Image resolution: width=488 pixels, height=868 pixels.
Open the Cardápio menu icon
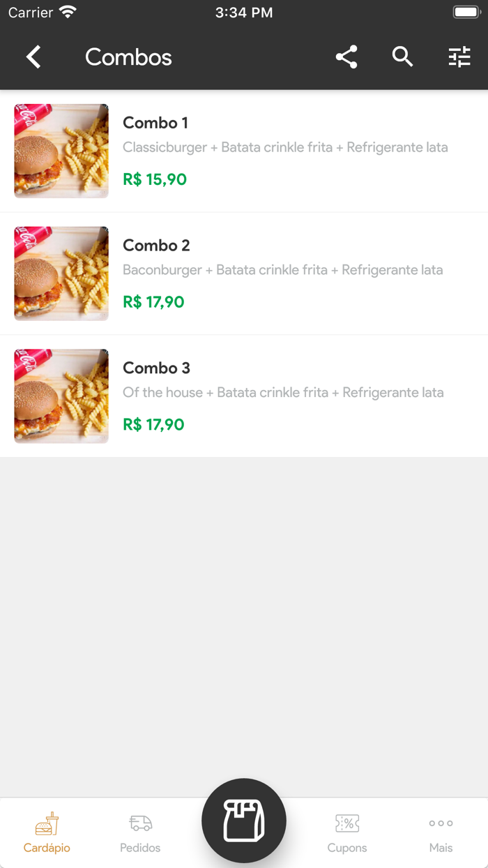[x=47, y=823]
